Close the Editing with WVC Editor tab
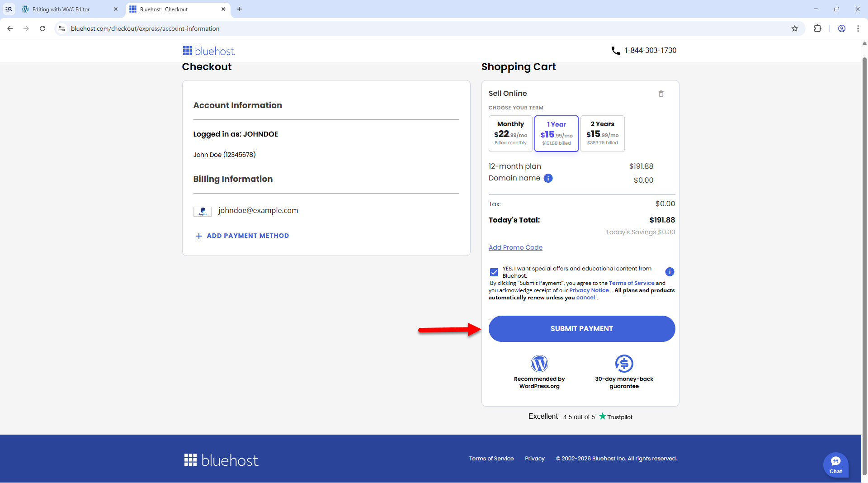868x483 pixels. click(x=116, y=9)
